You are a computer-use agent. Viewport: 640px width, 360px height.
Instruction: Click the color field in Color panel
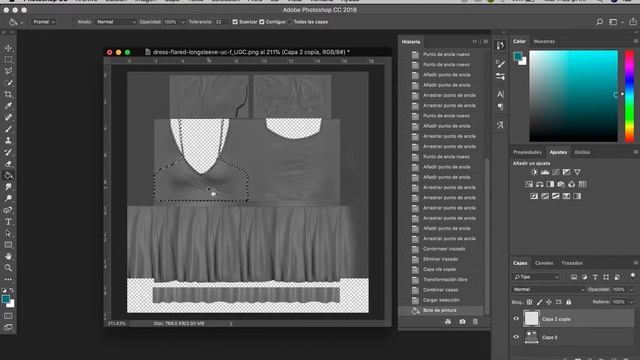pyautogui.click(x=573, y=96)
